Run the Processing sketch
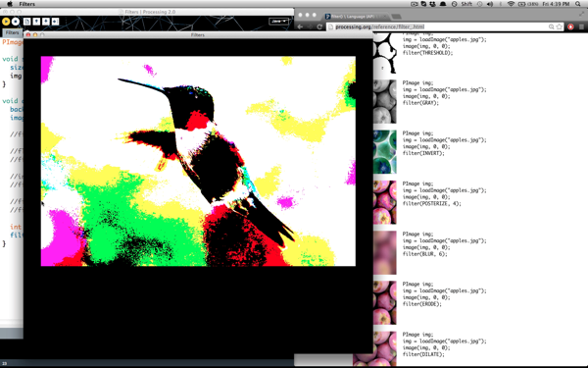 (x=6, y=22)
